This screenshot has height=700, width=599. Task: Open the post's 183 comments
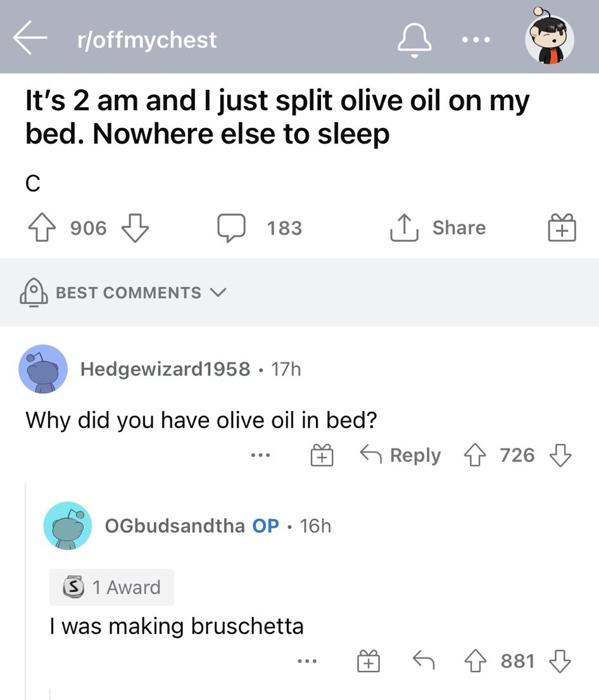tap(260, 227)
